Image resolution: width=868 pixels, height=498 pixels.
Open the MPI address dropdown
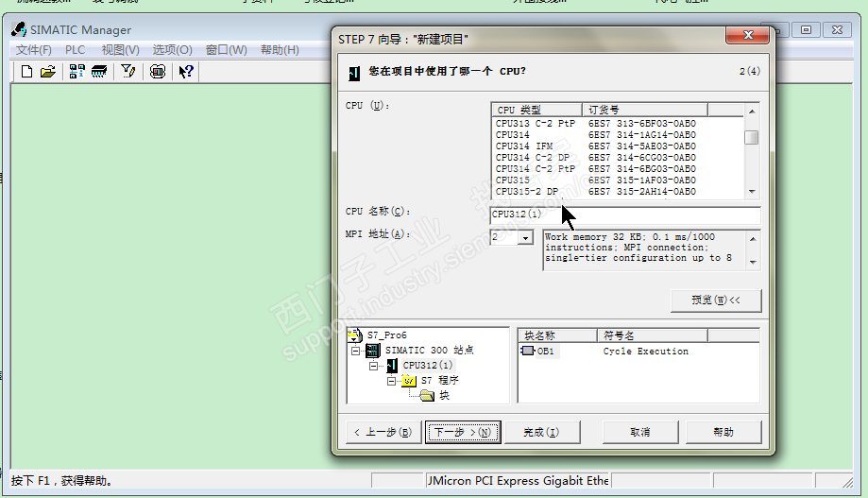[x=525, y=237]
